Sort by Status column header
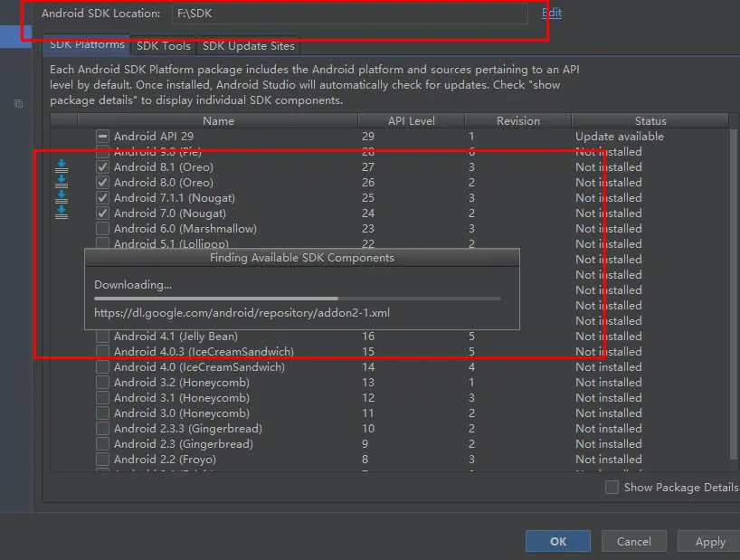Image resolution: width=740 pixels, height=560 pixels. [650, 120]
